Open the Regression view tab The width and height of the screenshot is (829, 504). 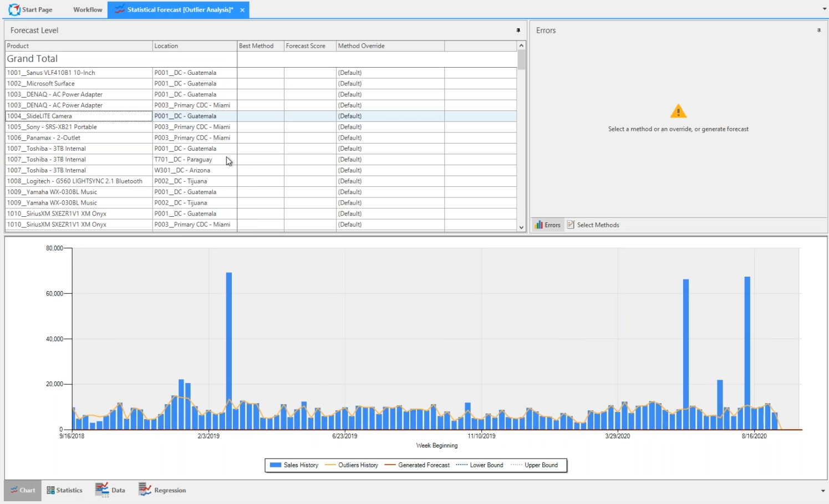coord(162,490)
